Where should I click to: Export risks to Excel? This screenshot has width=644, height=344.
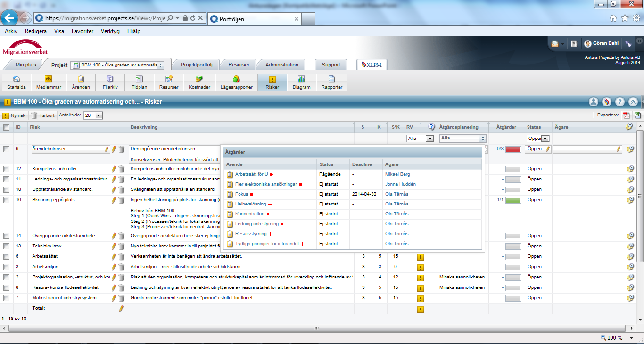637,115
